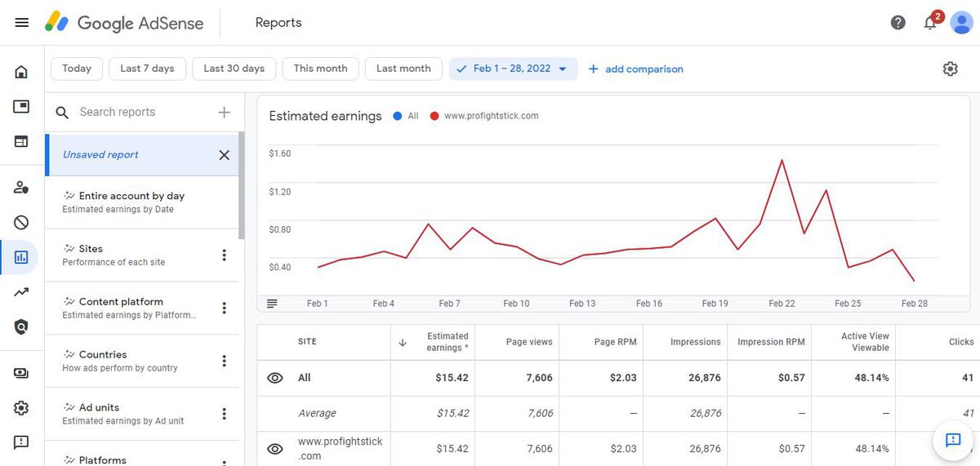Image resolution: width=980 pixels, height=466 pixels.
Task: Click 26,876 impressions in All row
Action: point(705,378)
